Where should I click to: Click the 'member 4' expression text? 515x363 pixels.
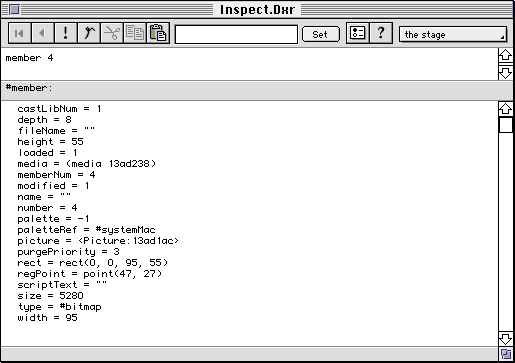(x=29, y=58)
